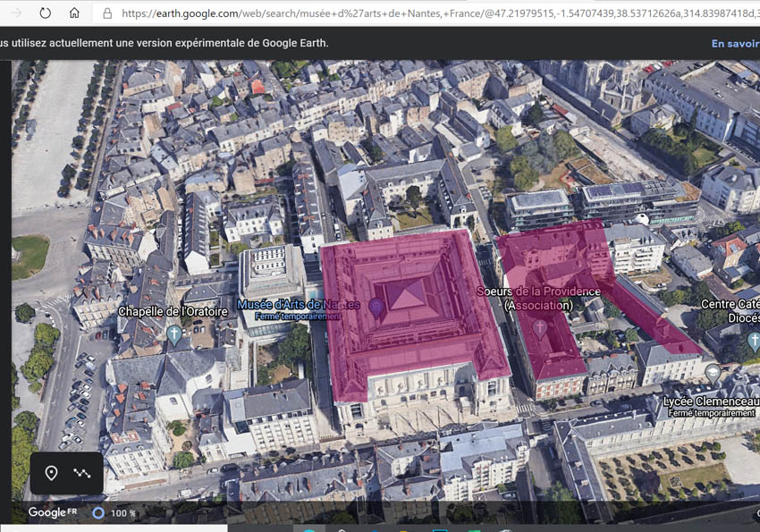
Task: Click the Chapelle de l'Oratoire church pin
Action: click(174, 335)
